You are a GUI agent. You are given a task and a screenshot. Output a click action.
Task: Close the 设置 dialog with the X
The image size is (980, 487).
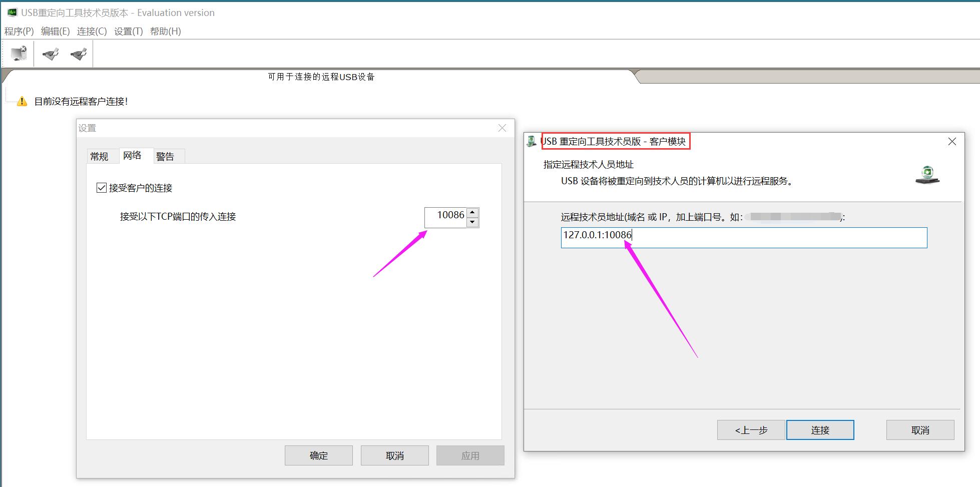coord(502,128)
